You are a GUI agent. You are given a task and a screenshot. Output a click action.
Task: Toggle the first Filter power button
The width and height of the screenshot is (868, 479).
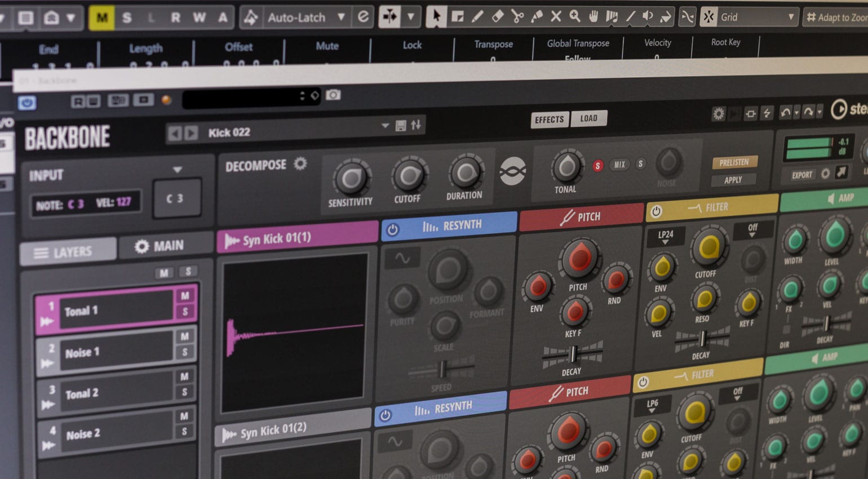coord(656,212)
